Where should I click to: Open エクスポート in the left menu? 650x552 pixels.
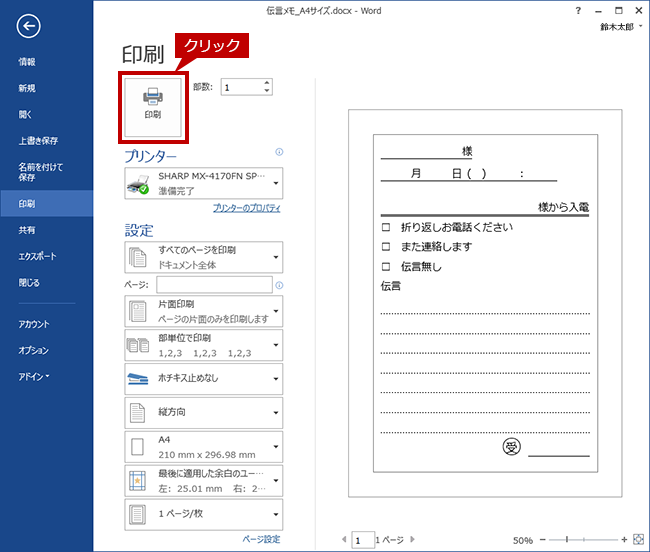tap(37, 256)
